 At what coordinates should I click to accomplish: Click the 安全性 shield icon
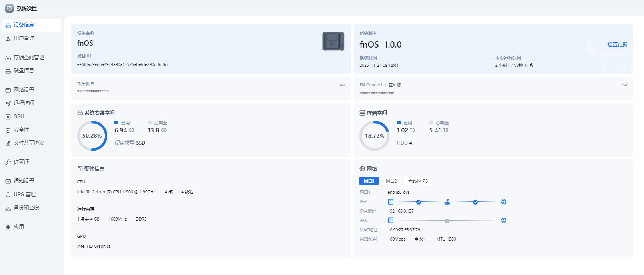point(8,130)
